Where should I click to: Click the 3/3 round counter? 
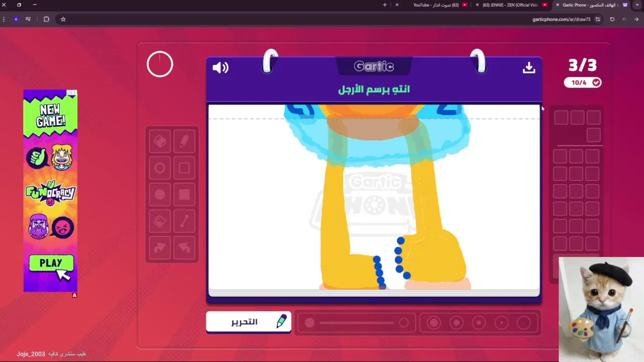(583, 65)
